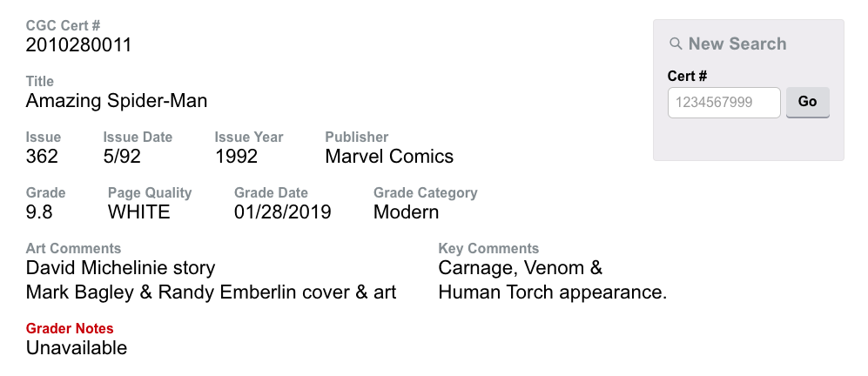Click the issue date 5/92
868x376 pixels.
[x=122, y=157]
